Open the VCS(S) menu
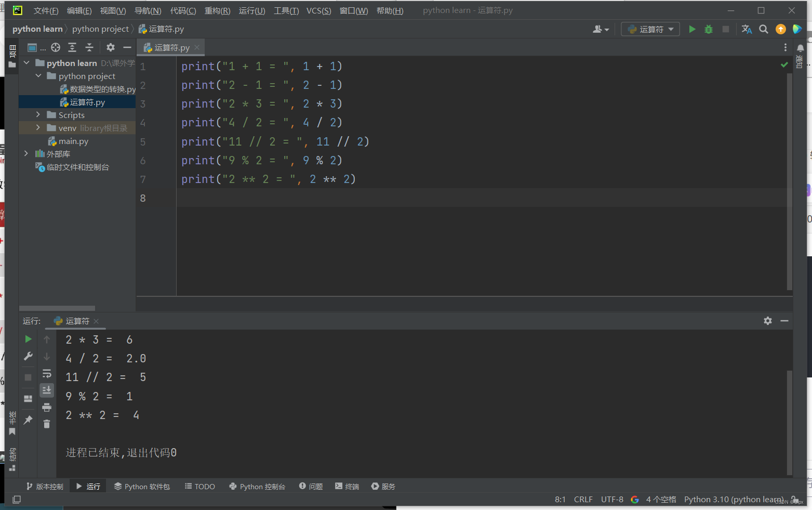 coord(318,10)
